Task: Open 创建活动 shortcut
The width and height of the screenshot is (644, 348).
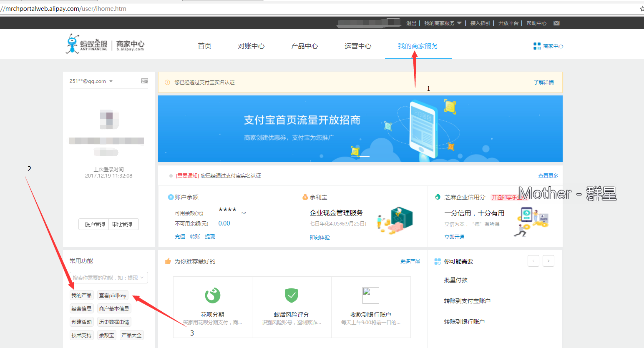Action: [81, 322]
